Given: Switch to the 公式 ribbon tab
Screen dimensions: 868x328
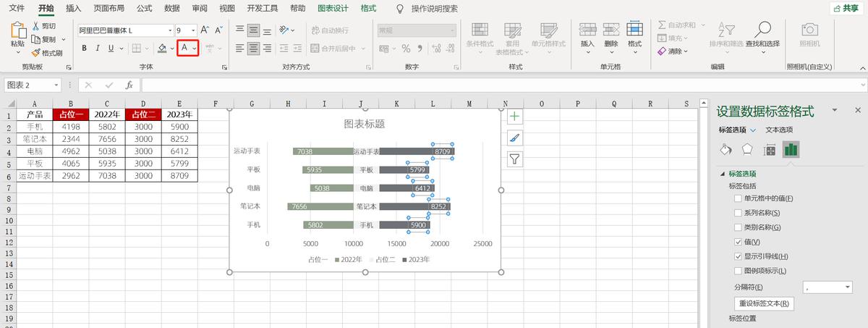Looking at the screenshot, I should [x=144, y=9].
